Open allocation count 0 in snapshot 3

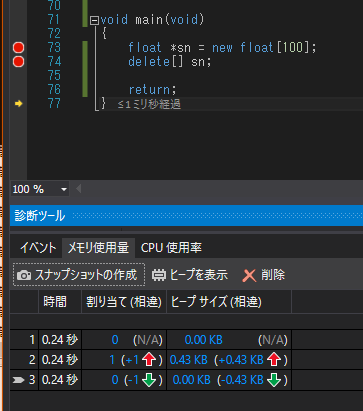[115, 380]
